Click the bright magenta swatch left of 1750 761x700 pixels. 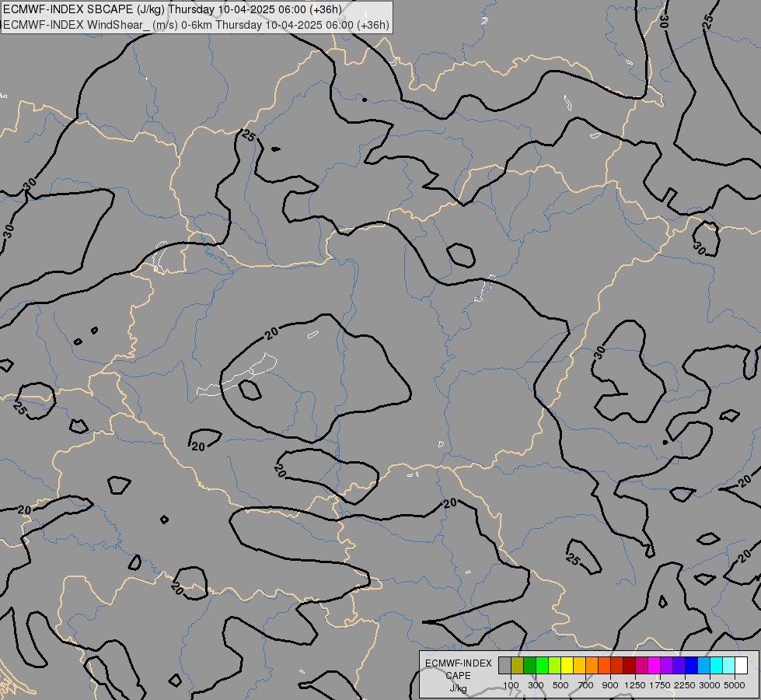654,666
